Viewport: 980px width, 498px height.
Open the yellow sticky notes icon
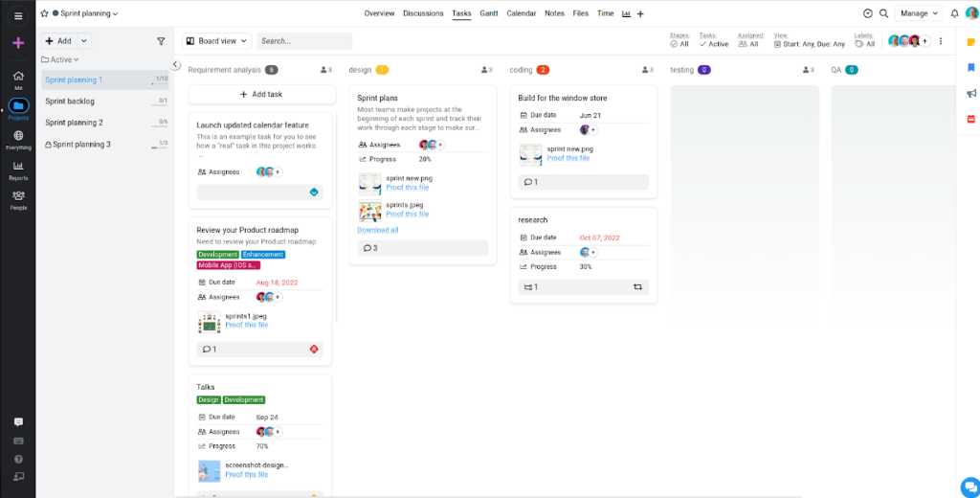tap(971, 42)
